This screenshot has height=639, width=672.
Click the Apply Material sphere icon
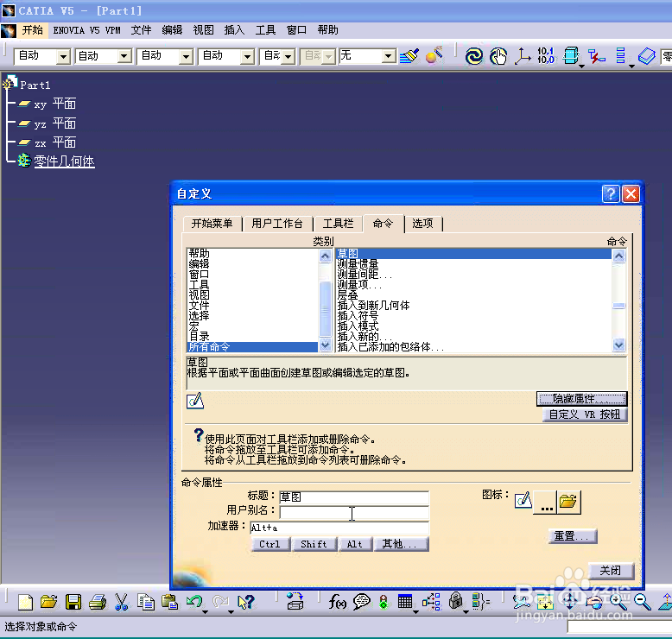(434, 56)
